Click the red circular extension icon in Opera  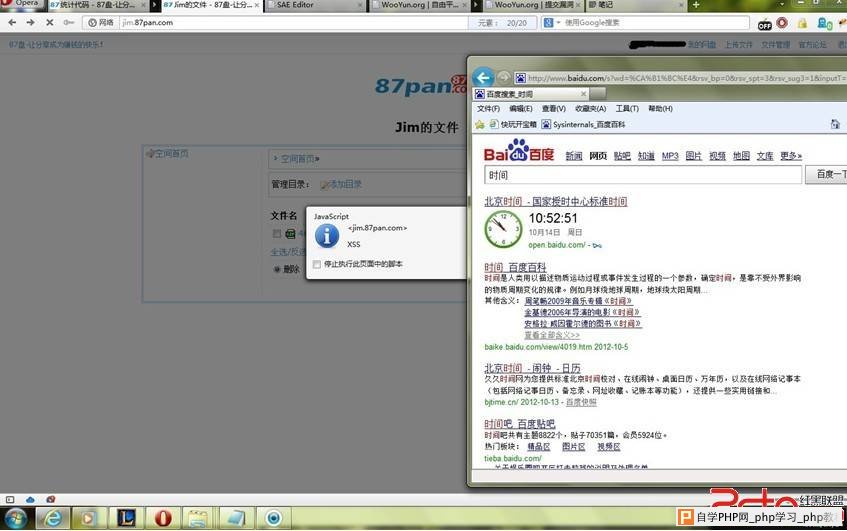point(782,23)
